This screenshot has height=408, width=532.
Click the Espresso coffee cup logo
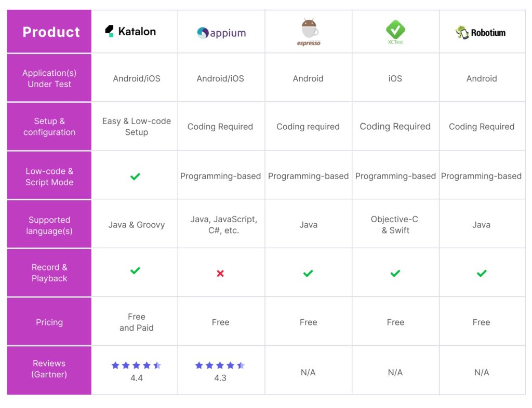[x=309, y=31]
